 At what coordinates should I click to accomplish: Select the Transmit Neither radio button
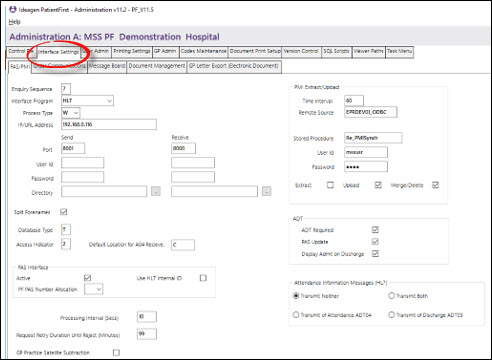[296, 296]
